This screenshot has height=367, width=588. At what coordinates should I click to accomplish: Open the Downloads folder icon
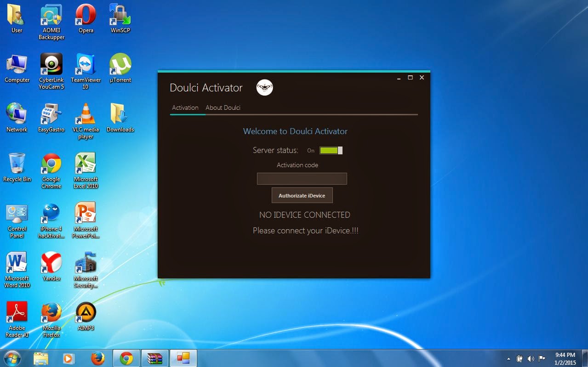[x=120, y=118]
